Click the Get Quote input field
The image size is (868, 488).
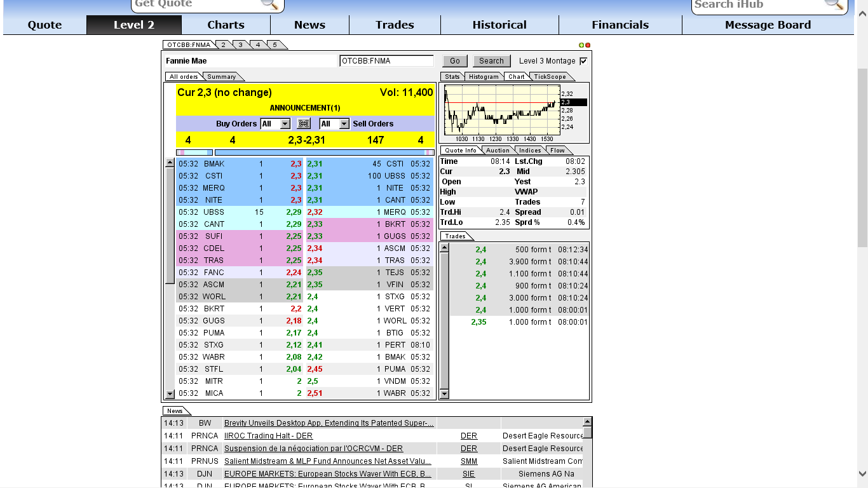pos(197,4)
